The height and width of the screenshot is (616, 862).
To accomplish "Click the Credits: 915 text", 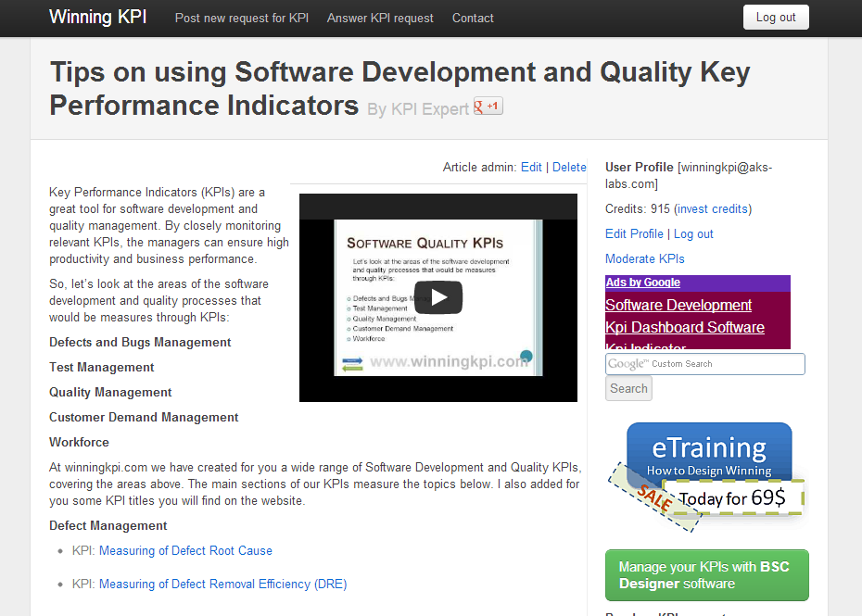I will 638,208.
